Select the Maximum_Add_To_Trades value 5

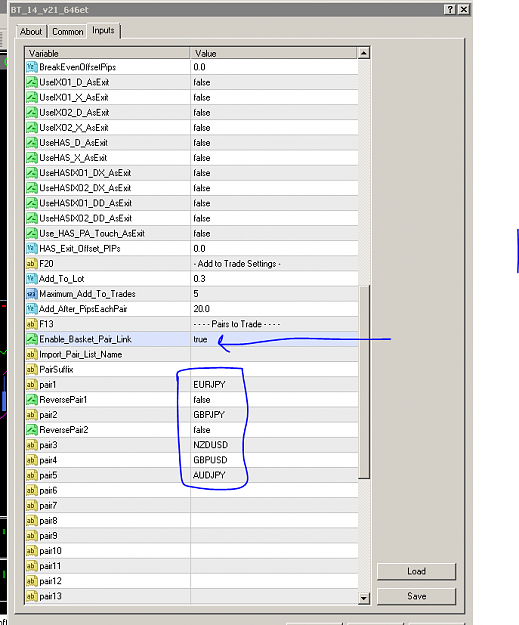click(x=196, y=294)
